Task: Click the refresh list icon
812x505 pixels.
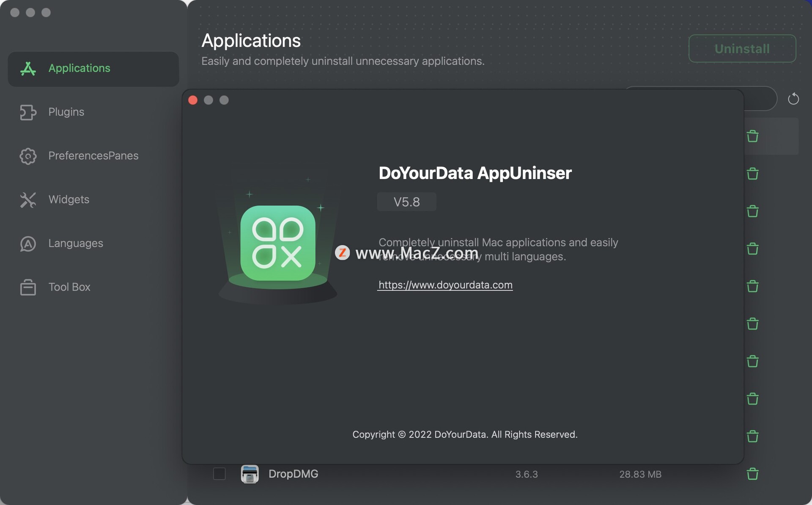Action: [793, 99]
